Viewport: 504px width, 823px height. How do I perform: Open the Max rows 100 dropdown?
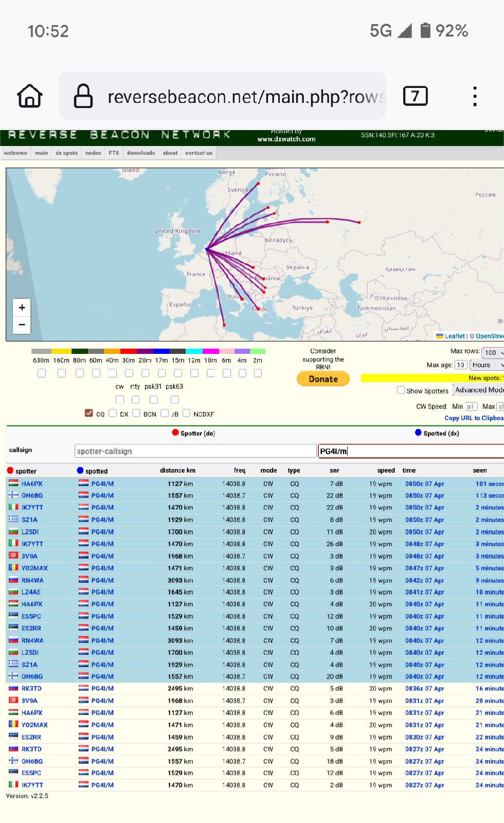click(493, 352)
